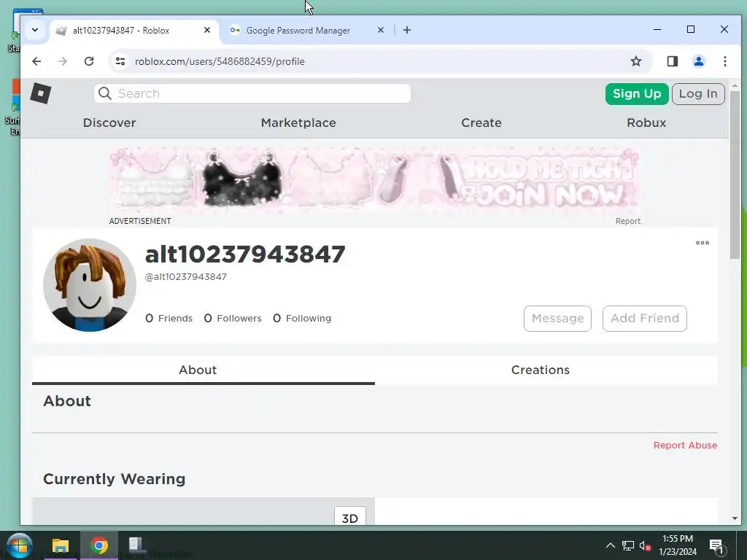This screenshot has height=560, width=747.
Task: Click the scrollbar up arrow
Action: click(735, 86)
